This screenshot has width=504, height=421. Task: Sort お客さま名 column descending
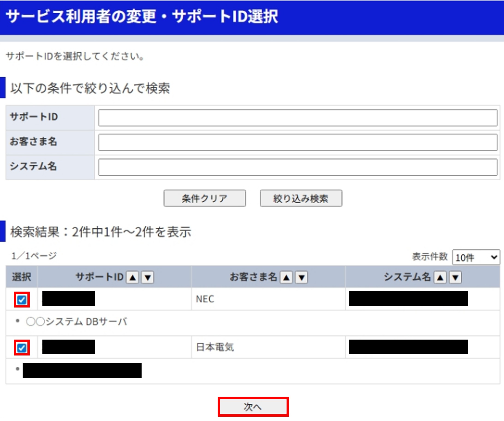(x=301, y=278)
